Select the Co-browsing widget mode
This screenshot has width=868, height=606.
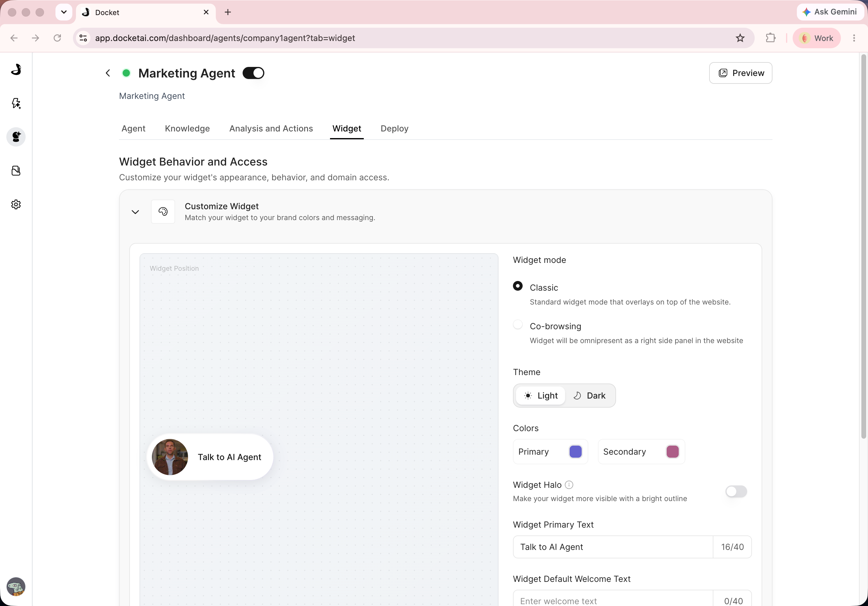tap(517, 325)
